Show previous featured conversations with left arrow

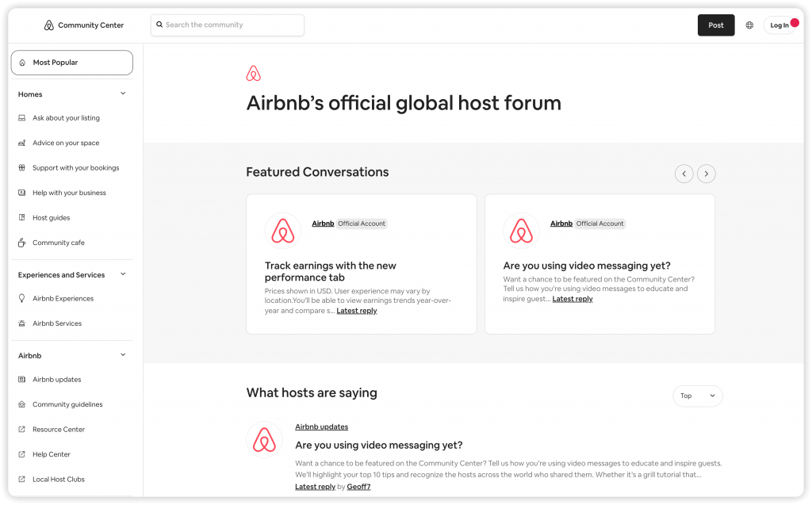[684, 174]
